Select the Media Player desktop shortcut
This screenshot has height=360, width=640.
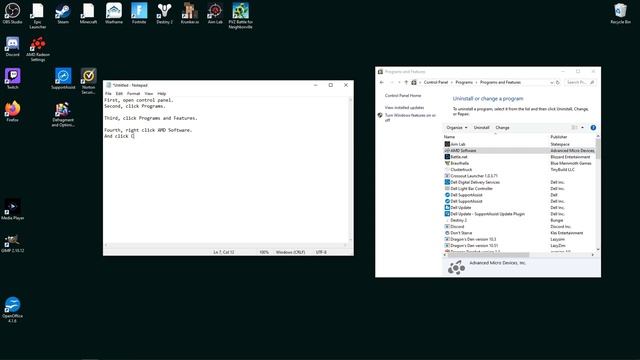[12, 209]
